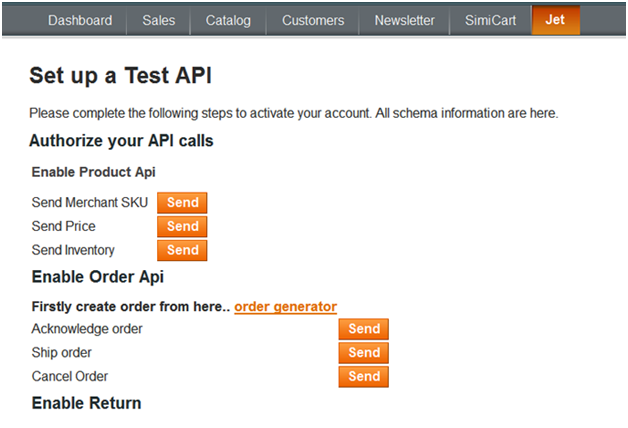Select the highlighted Jet menu tab
The width and height of the screenshot is (628, 428).
point(556,20)
